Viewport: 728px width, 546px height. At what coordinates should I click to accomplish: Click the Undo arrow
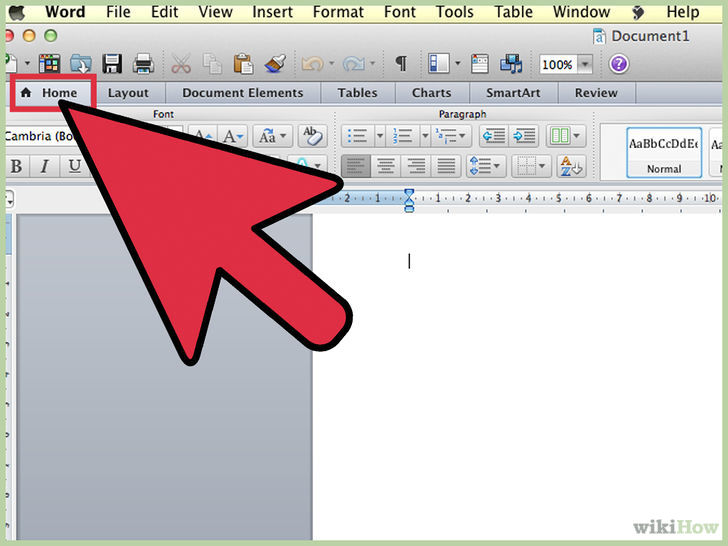(x=312, y=64)
